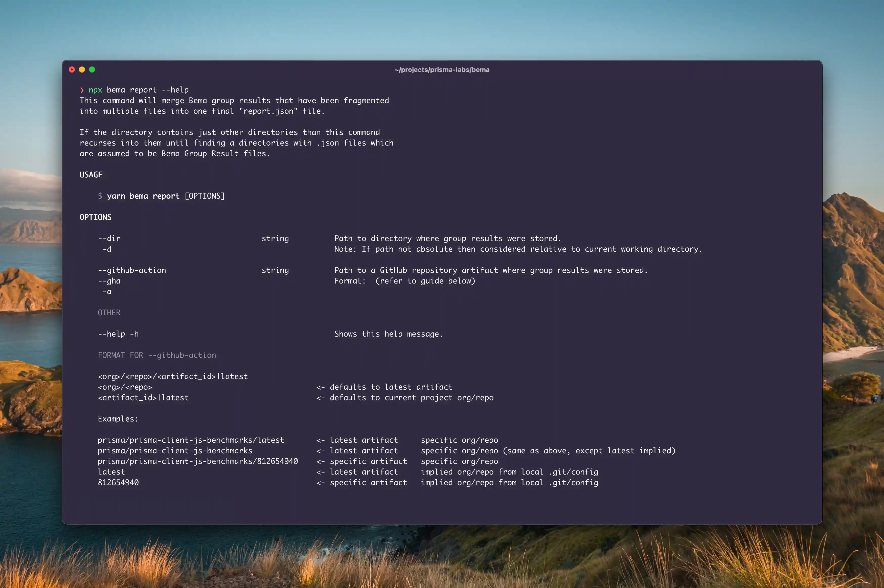Viewport: 884px width, 588px height.
Task: Click the --github-action option flag
Action: (x=132, y=270)
